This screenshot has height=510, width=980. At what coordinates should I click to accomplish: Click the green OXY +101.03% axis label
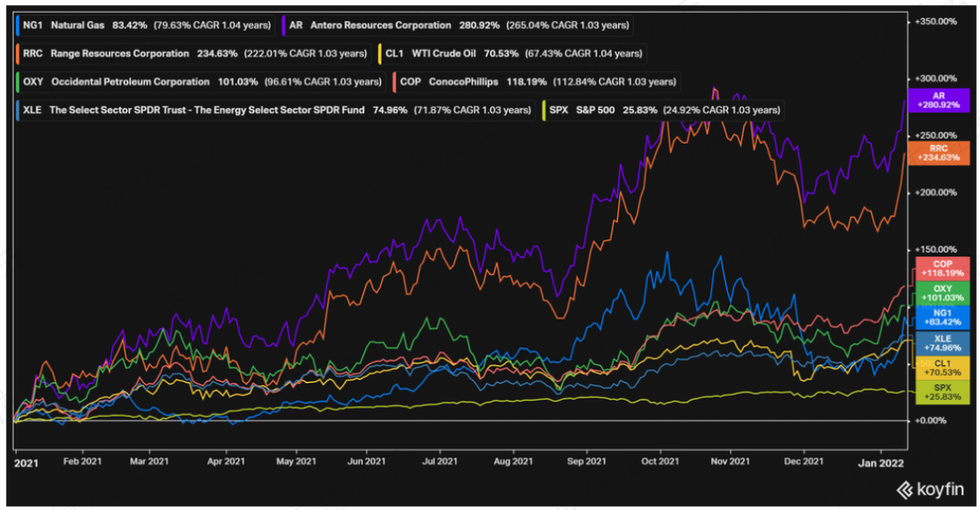pyautogui.click(x=943, y=293)
